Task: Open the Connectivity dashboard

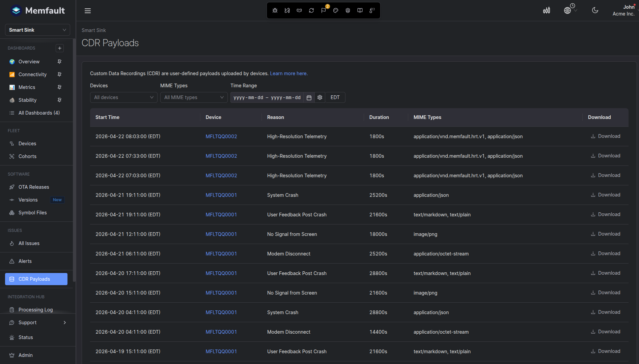Action: [32, 74]
